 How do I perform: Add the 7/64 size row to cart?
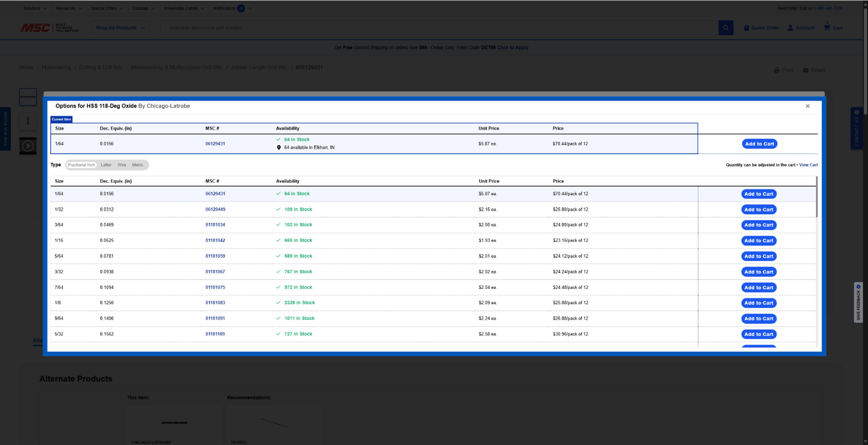(759, 288)
